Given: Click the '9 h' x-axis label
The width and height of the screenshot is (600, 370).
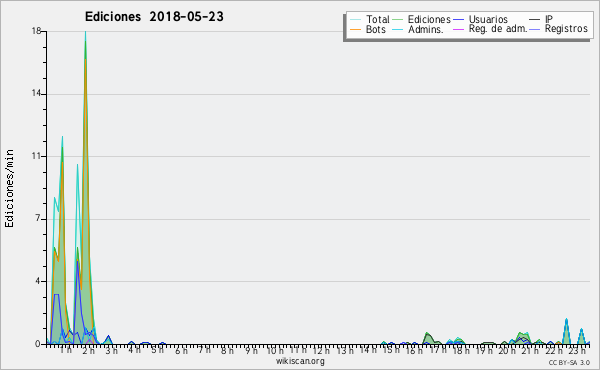Looking at the screenshot, I should coord(251,350).
